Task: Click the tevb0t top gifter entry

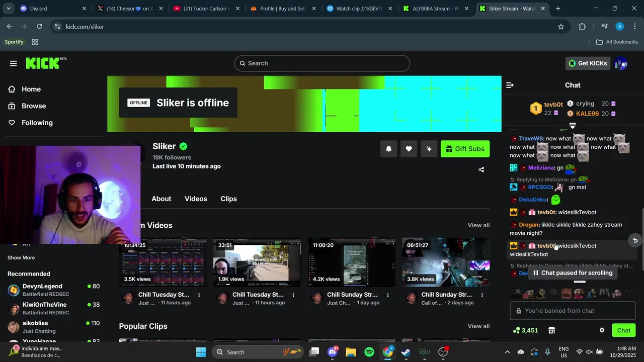Action: [x=547, y=109]
